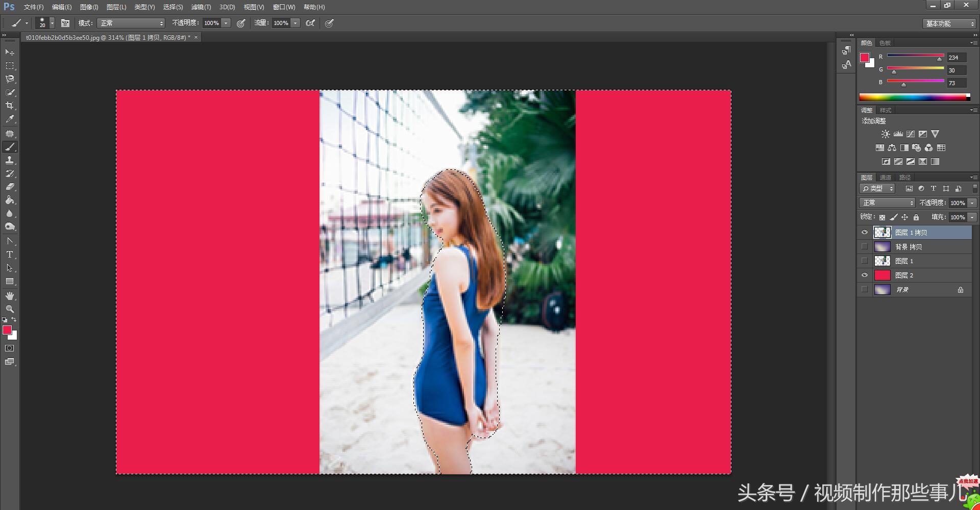Toggle lock transparent pixels

point(882,217)
